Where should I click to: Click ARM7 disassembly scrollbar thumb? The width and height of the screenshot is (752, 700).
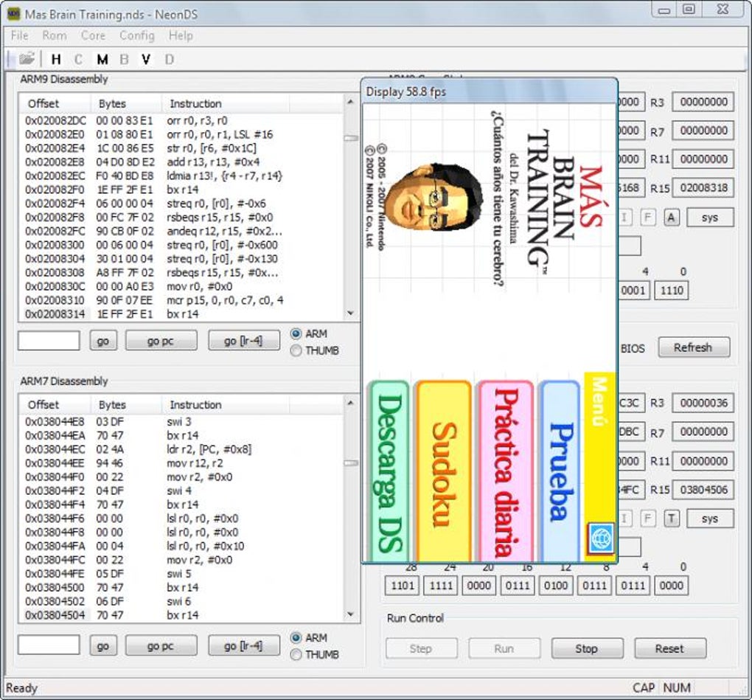coord(351,463)
